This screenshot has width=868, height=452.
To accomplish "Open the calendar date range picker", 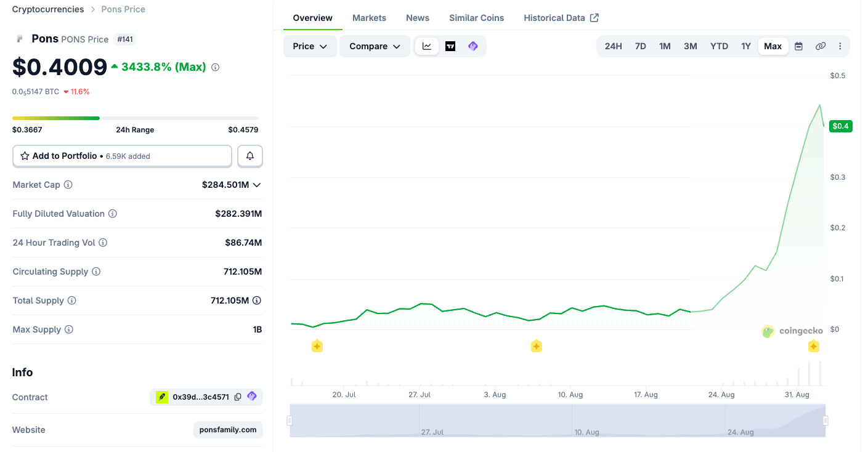I will (x=798, y=46).
